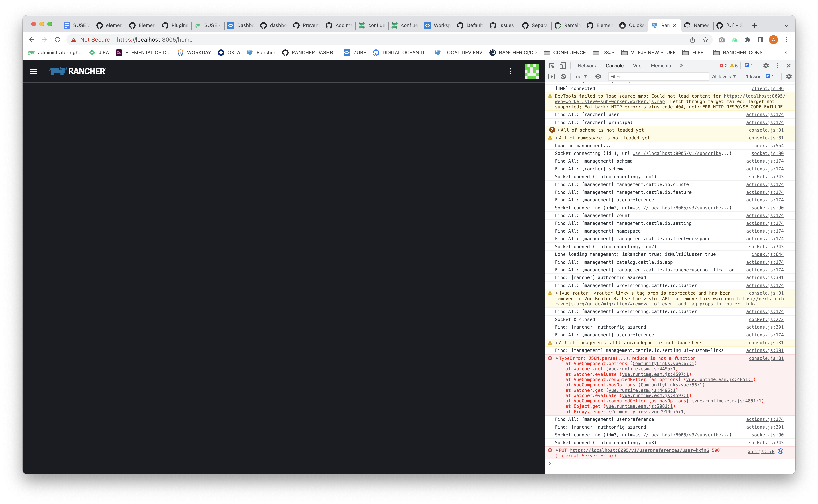
Task: Click the clear console icon
Action: coord(563,76)
